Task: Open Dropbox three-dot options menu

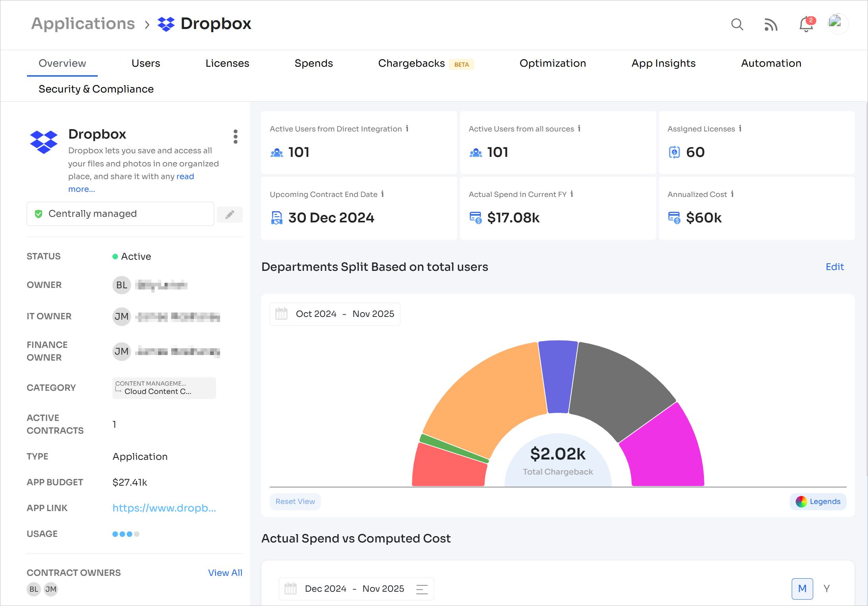Action: click(x=236, y=137)
